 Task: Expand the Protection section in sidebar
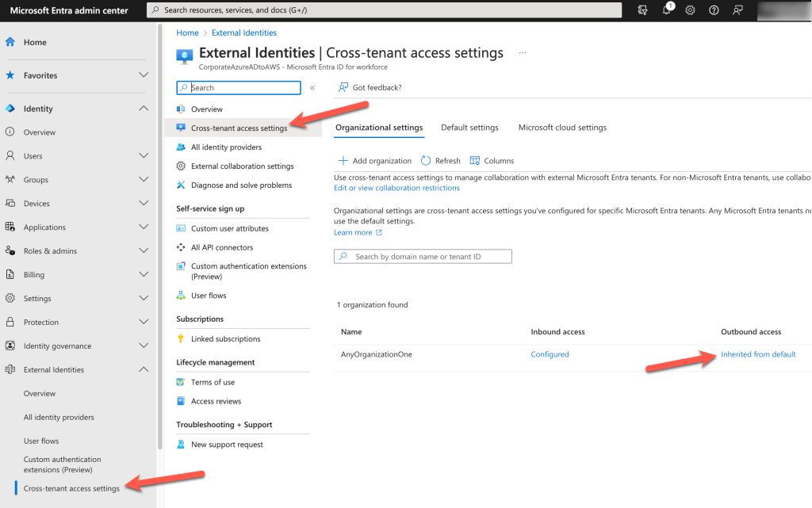144,322
